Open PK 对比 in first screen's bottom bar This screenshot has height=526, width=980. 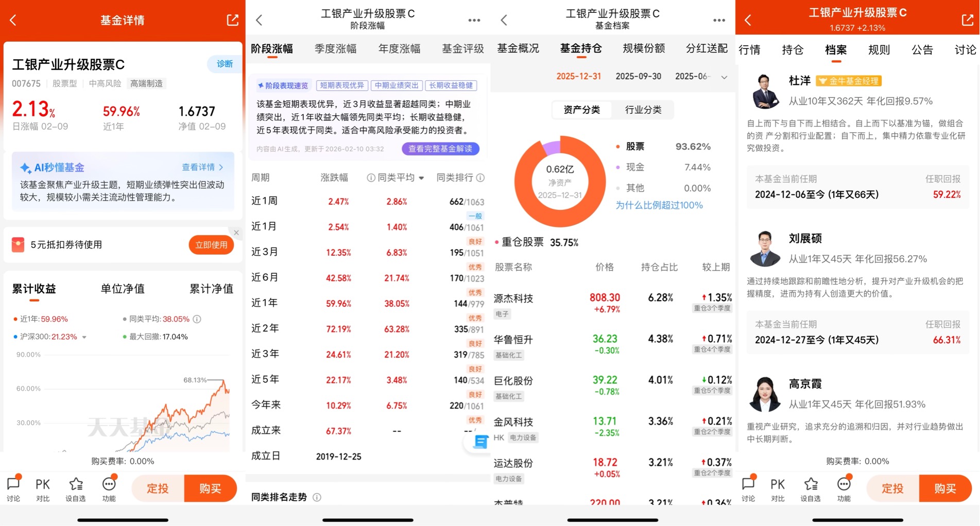coord(43,488)
